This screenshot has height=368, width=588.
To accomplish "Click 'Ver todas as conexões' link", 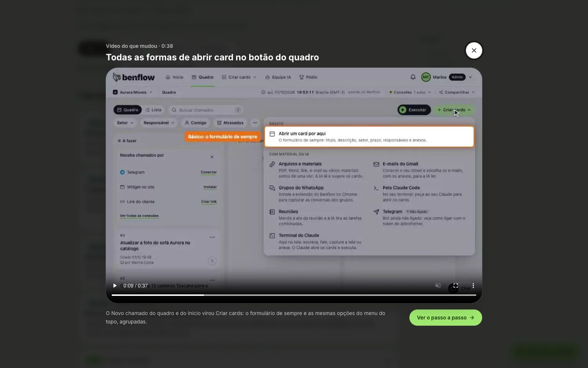I will 139,216.
